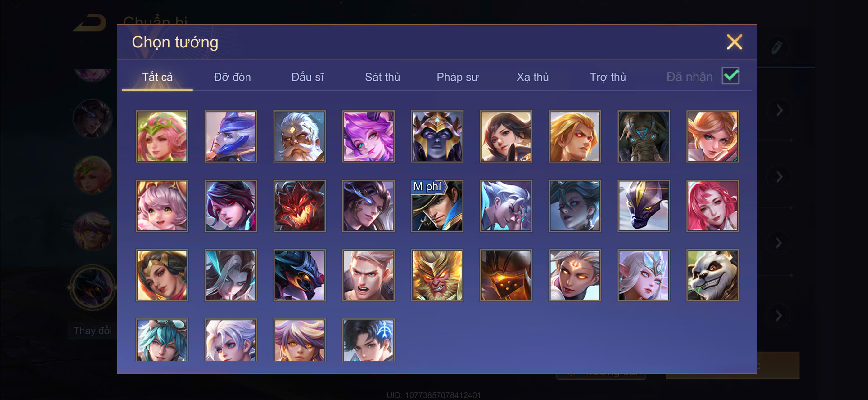Image resolution: width=868 pixels, height=400 pixels.
Task: Click the Thay đổi button
Action: tap(92, 331)
